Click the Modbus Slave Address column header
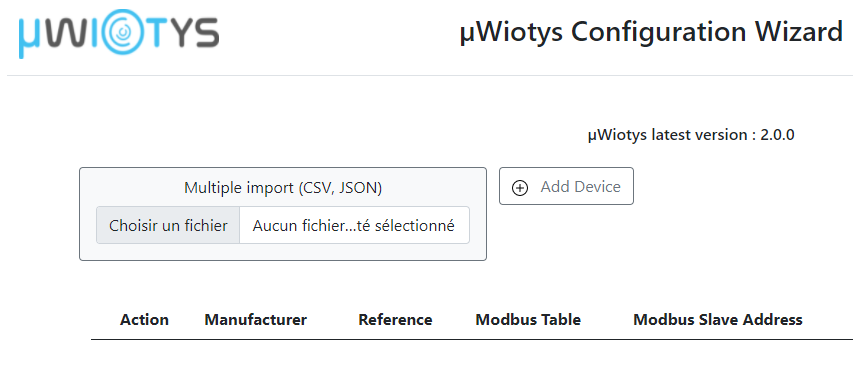The width and height of the screenshot is (853, 372). 718,320
